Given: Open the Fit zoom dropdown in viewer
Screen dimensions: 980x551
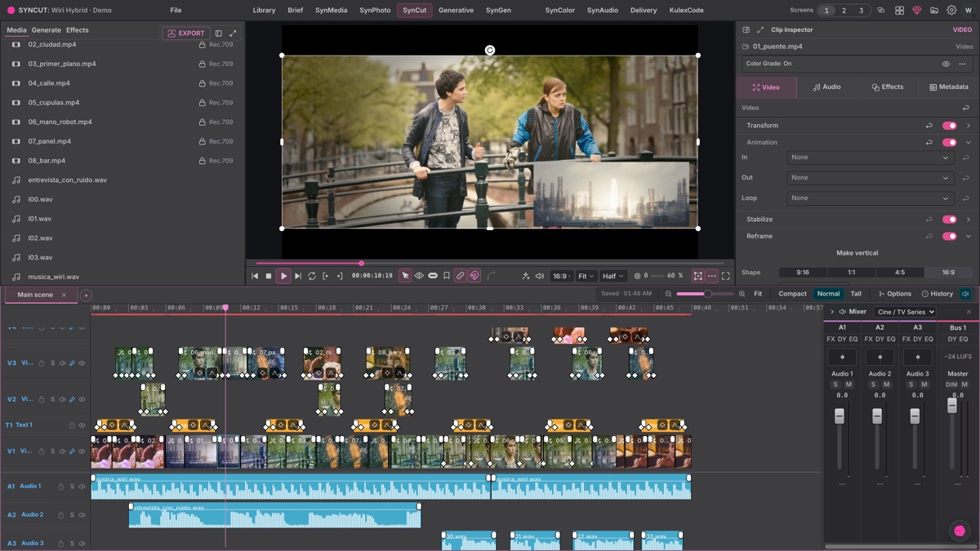Looking at the screenshot, I should tap(586, 276).
